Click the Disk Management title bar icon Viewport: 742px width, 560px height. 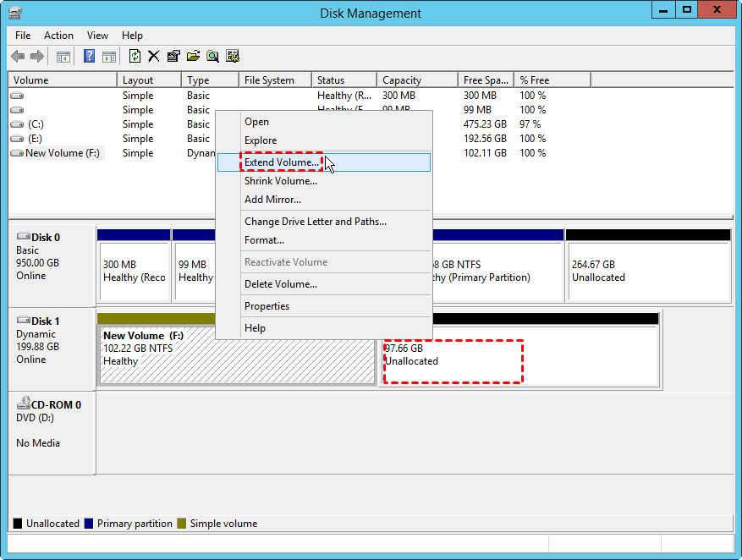[x=15, y=13]
